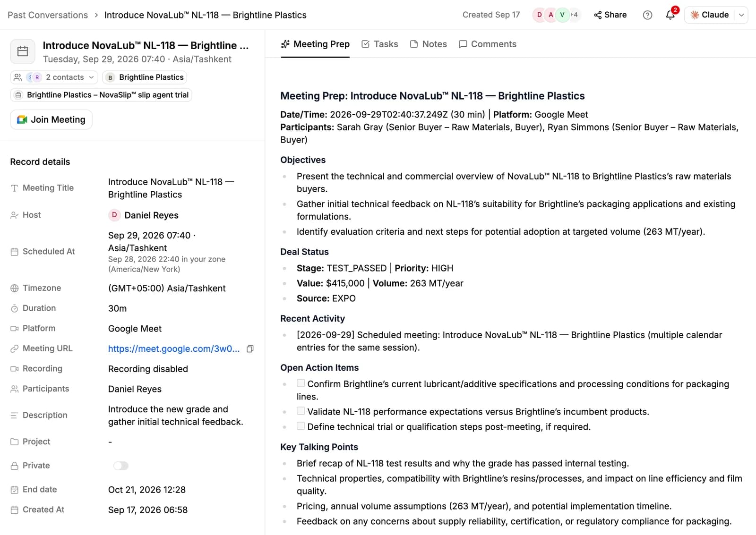Click the Project folder icon

tap(15, 442)
